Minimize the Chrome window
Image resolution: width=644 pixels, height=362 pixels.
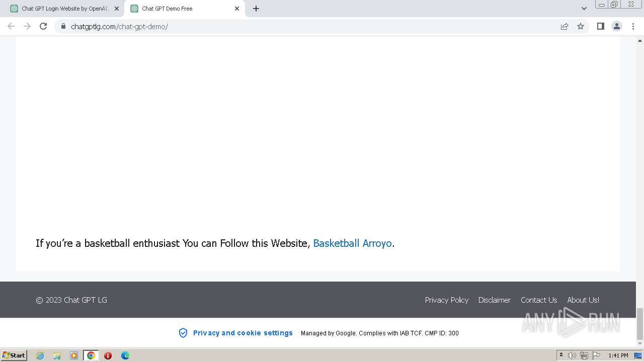click(x=601, y=5)
